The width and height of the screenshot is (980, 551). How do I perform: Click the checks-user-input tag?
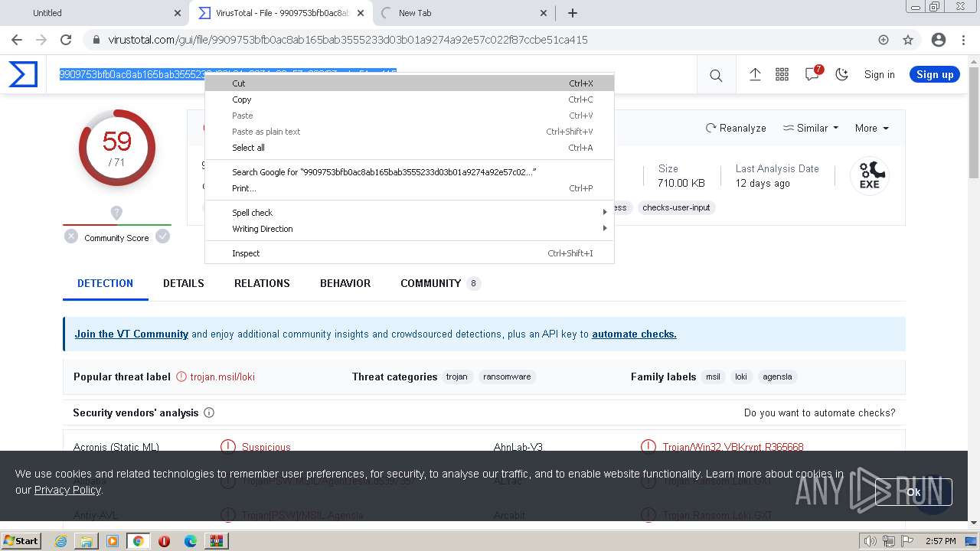[x=676, y=207]
